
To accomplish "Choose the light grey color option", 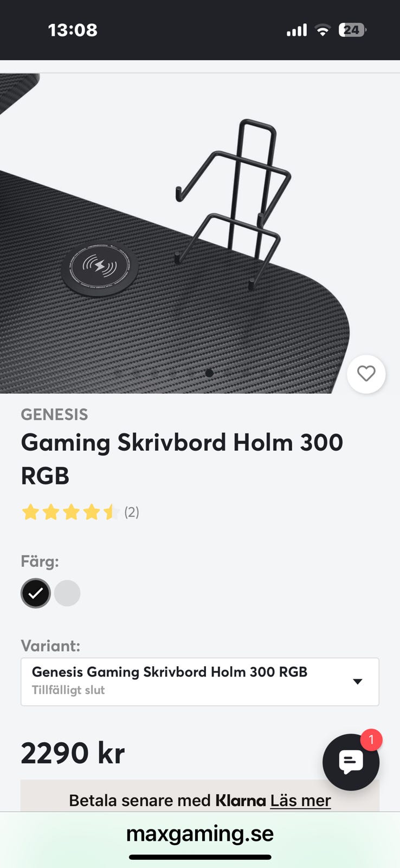I will click(67, 593).
